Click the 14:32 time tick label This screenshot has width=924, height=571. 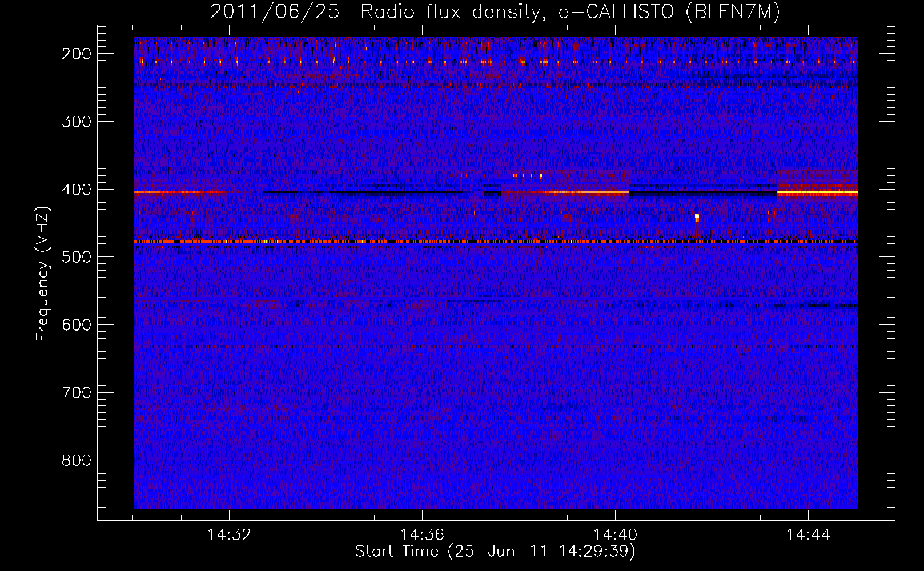pos(229,535)
